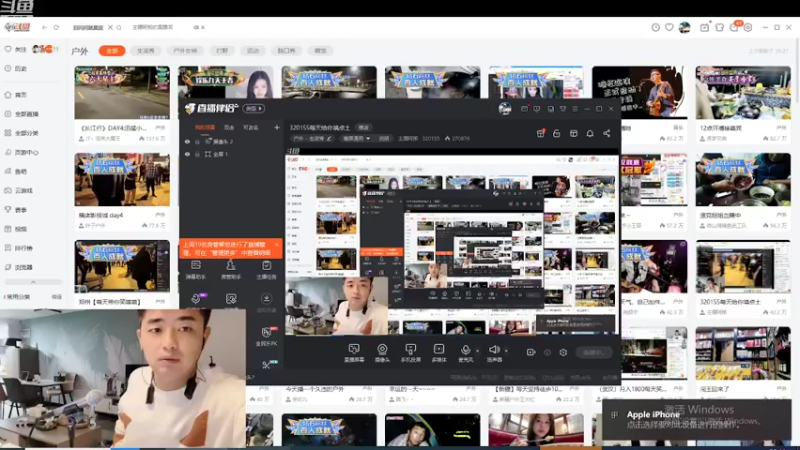Go back using the left arrow button
Screen dimensions: 800x450
44,28
